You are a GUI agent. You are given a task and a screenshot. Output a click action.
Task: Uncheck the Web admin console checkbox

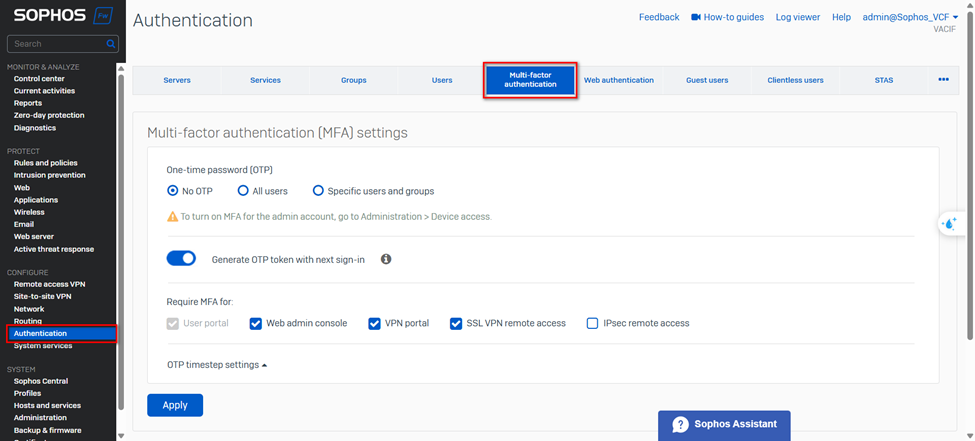point(256,323)
